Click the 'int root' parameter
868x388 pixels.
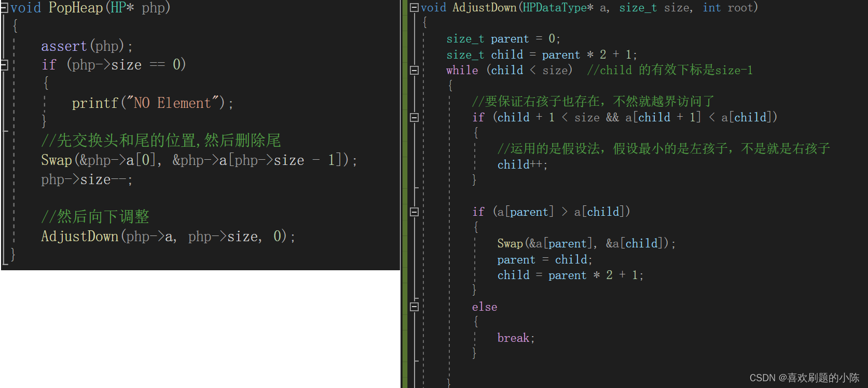coord(728,7)
